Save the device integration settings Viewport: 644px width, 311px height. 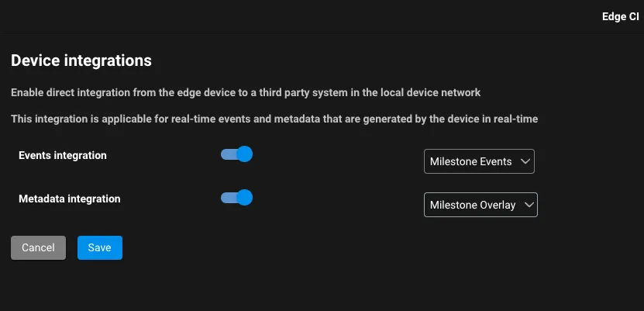coord(100,247)
